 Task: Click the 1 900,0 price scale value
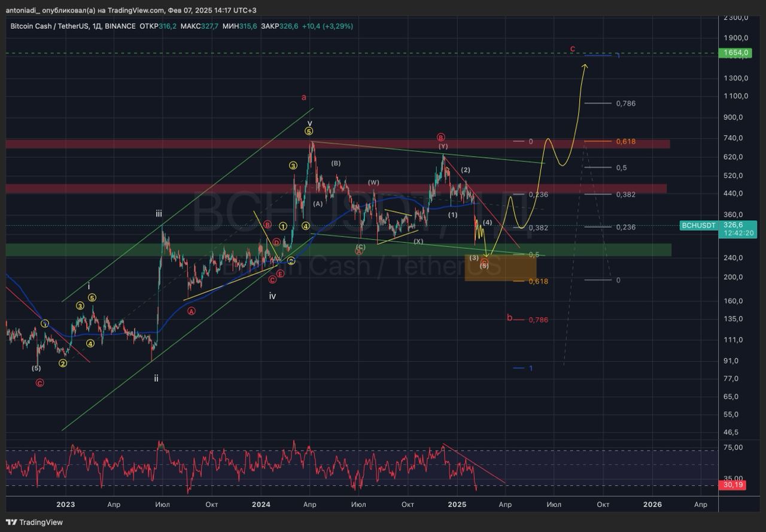(x=736, y=38)
